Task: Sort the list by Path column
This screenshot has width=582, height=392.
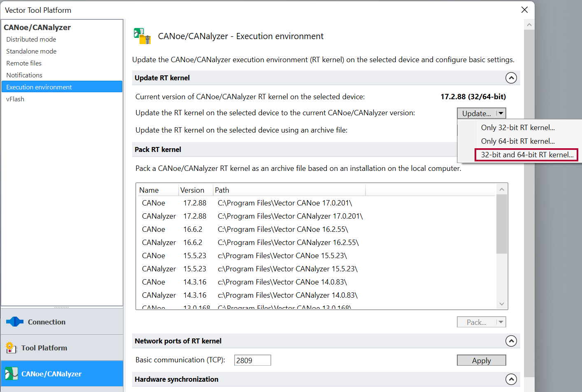Action: [x=289, y=190]
